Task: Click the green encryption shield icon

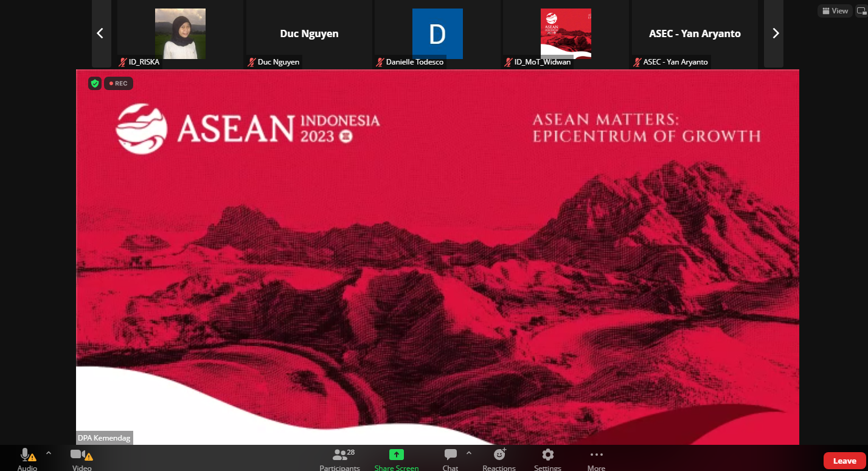Action: click(94, 83)
